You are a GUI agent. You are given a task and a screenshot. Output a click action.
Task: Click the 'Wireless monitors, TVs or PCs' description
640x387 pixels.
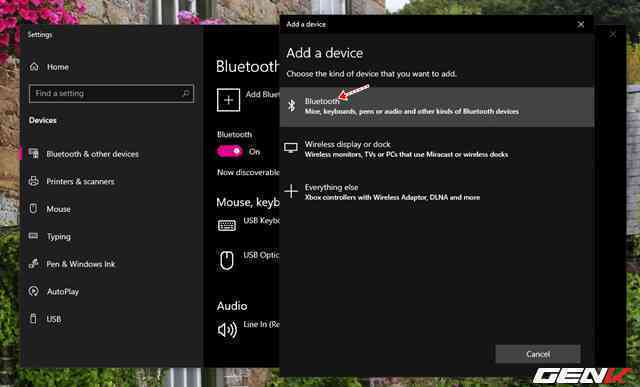click(x=406, y=154)
